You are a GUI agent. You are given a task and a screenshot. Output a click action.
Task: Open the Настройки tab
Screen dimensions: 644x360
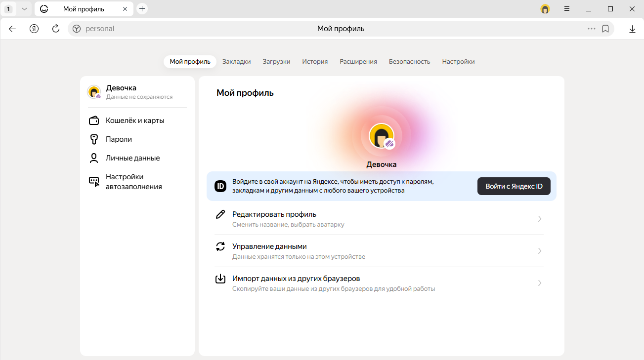coord(458,62)
